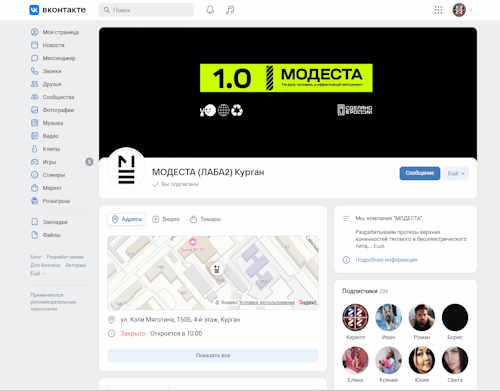Click the address ул. Коли Мяготина text
This screenshot has width=500, height=391.
tap(180, 319)
